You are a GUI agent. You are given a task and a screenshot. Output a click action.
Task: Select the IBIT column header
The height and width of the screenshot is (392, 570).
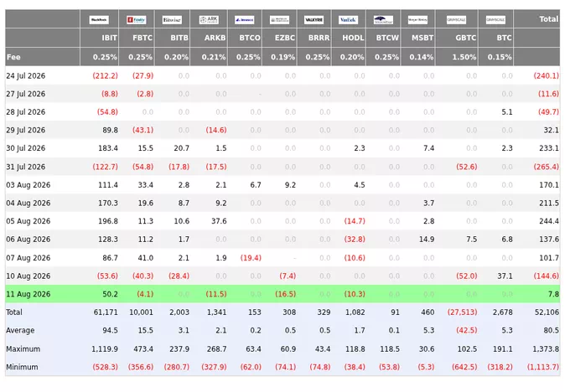tap(109, 38)
